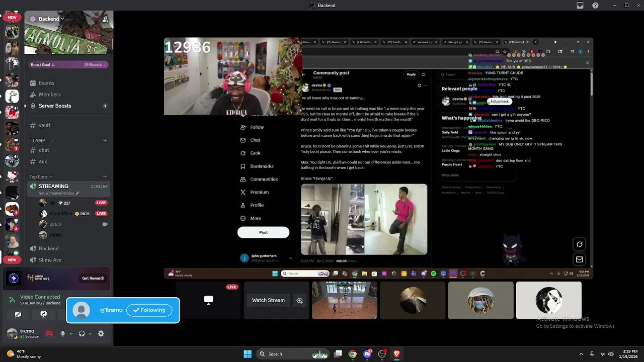Open Brave browser from the taskbar
Screen dimensions: 644x362
(x=397, y=354)
